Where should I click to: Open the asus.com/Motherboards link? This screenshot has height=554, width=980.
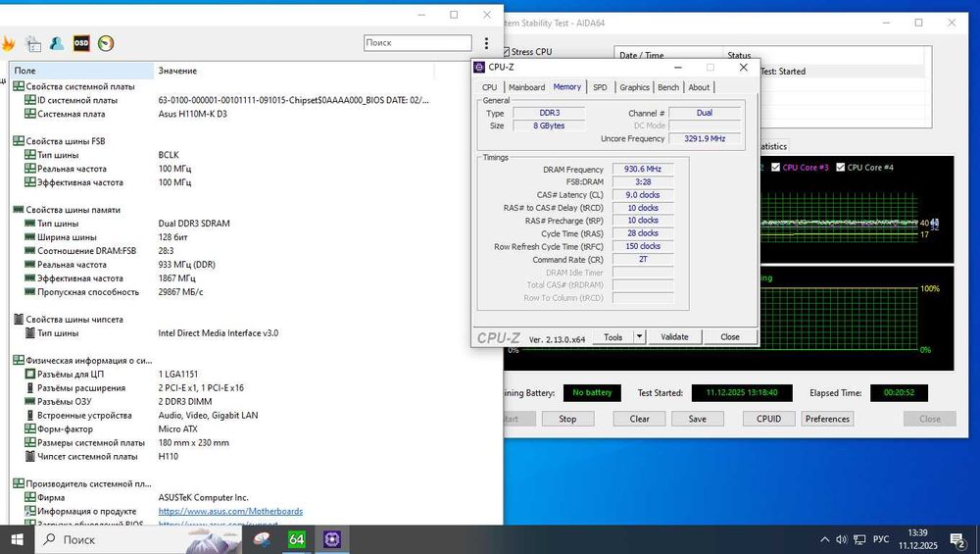(x=230, y=512)
